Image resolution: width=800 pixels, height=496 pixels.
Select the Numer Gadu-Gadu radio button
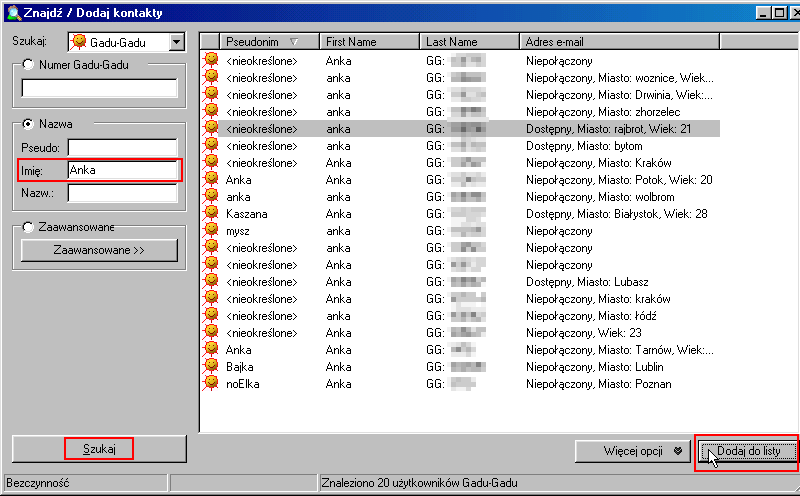28,66
